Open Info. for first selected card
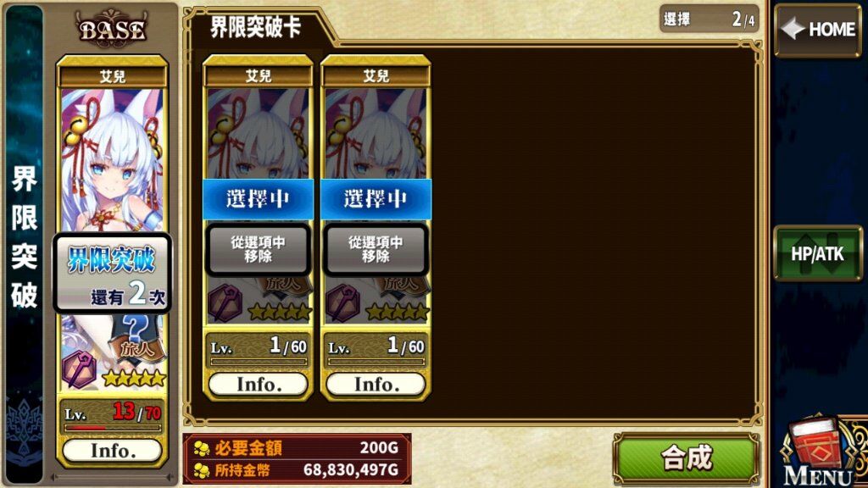The height and width of the screenshot is (488, 868). [259, 384]
